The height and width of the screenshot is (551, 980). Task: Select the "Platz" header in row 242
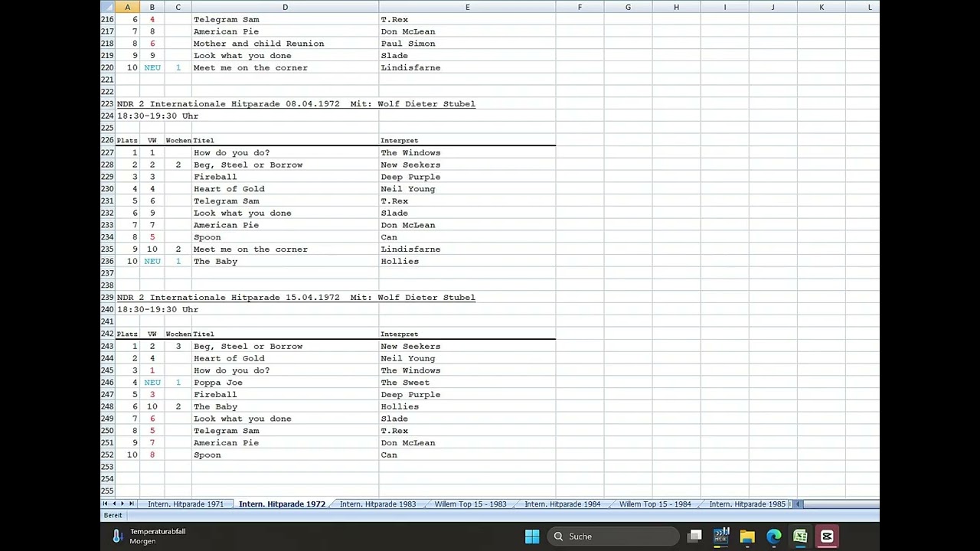(127, 334)
